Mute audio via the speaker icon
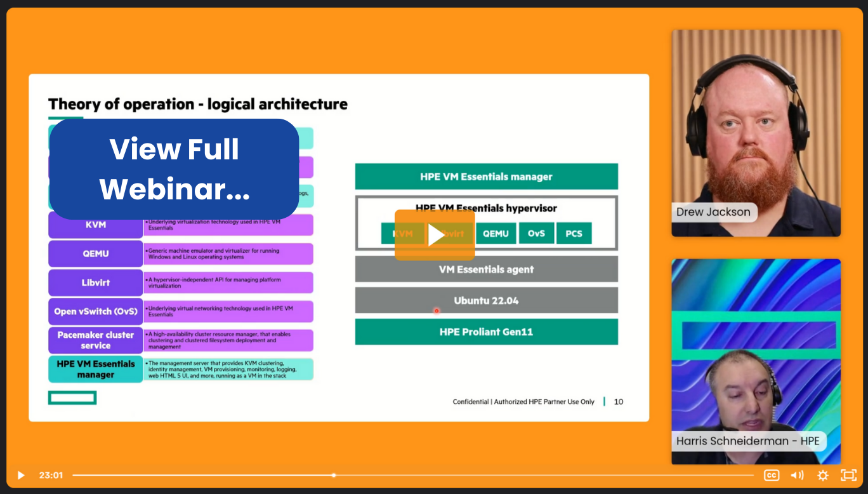868x494 pixels. point(798,475)
